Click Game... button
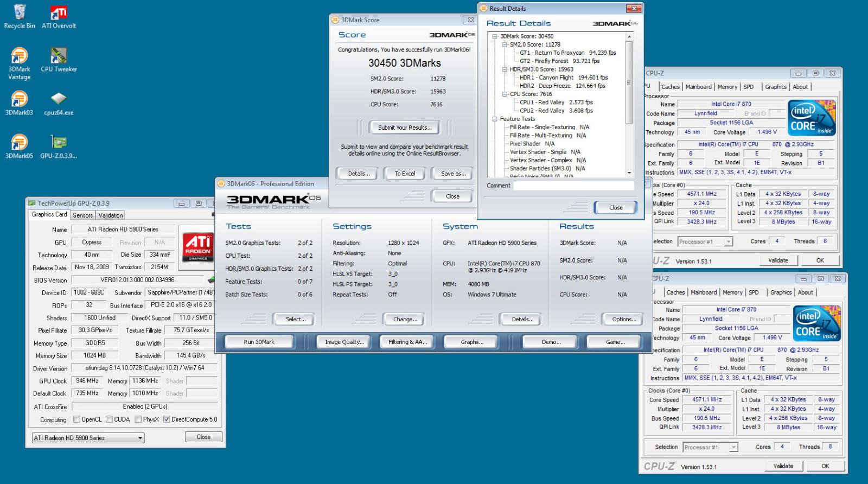 coord(615,342)
